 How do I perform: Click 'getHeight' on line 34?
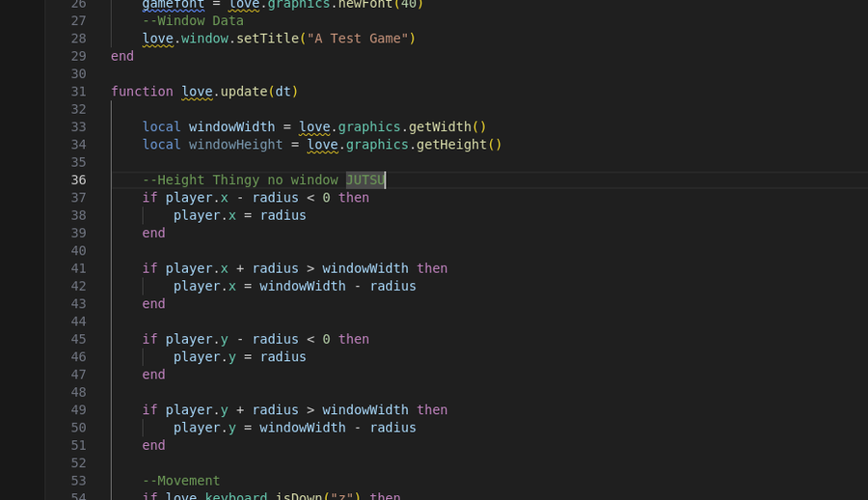click(x=451, y=145)
